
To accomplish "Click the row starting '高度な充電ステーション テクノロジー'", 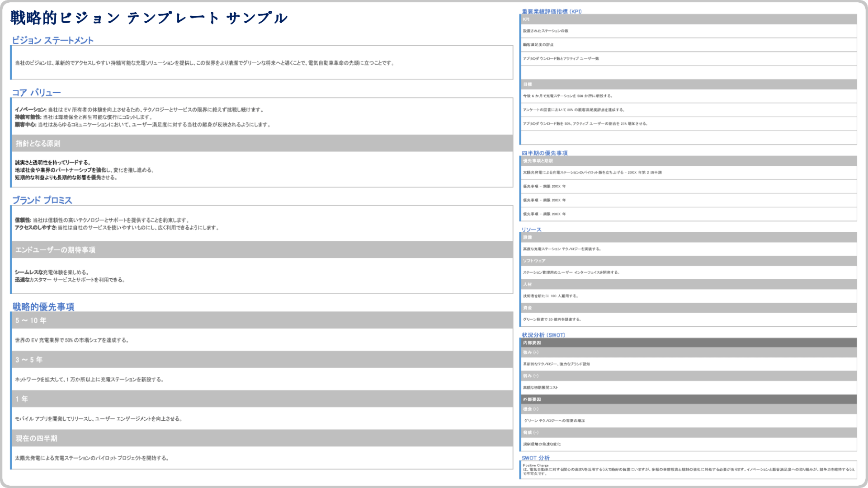I will [x=689, y=249].
